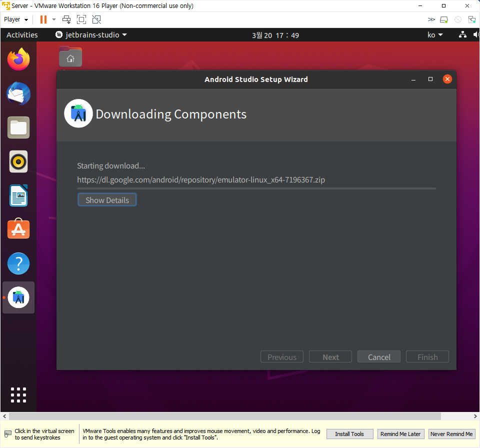Open the clock calendar in top bar
This screenshot has height=448, width=480.
pyautogui.click(x=275, y=35)
